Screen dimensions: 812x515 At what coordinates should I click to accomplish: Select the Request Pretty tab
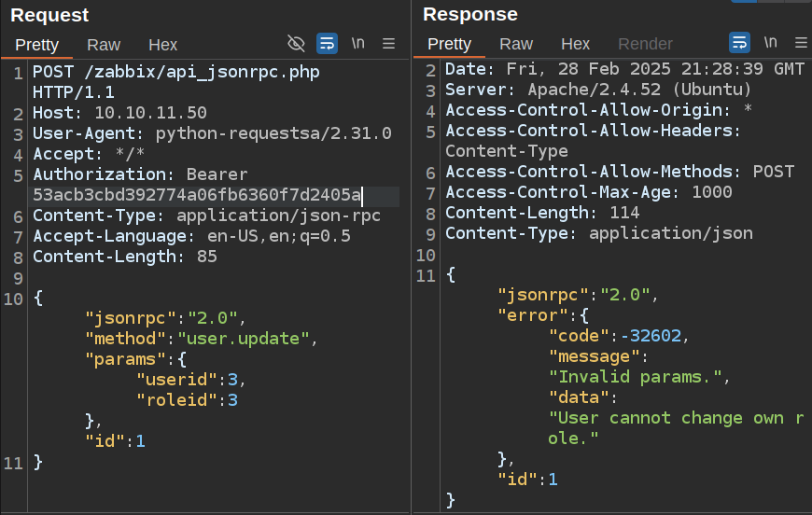37,44
